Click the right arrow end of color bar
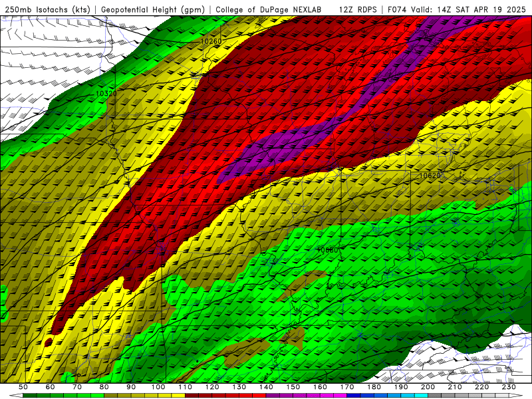Screen dimensions: 532x399 516,396
